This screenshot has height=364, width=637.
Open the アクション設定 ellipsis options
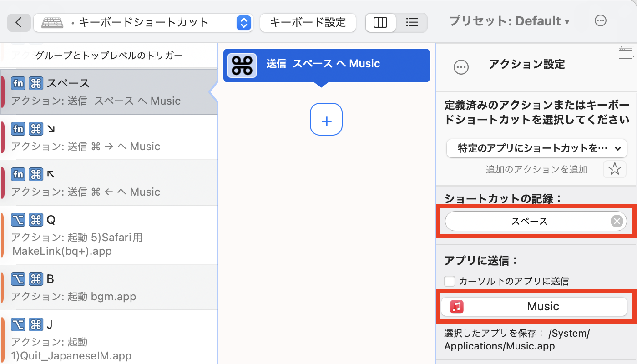461,67
